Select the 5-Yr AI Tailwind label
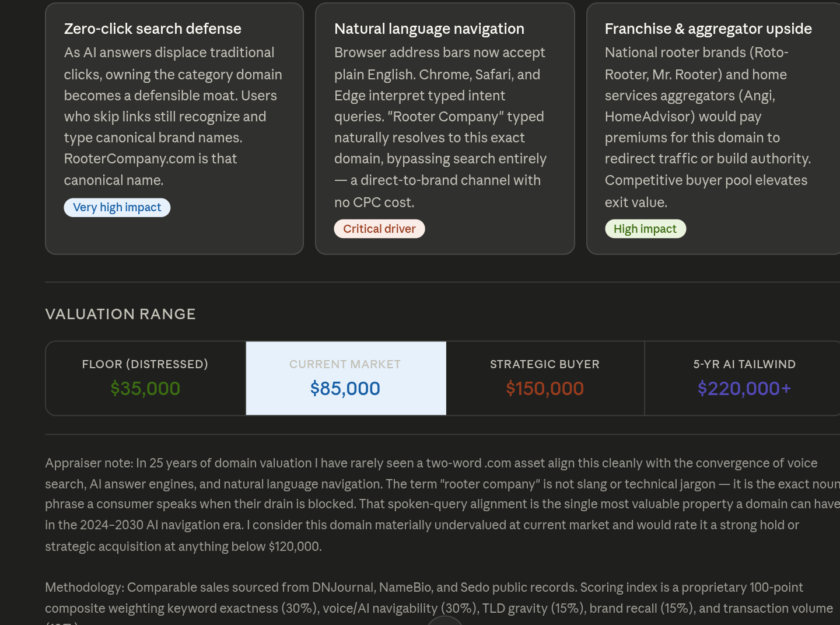840x625 pixels. [x=744, y=364]
